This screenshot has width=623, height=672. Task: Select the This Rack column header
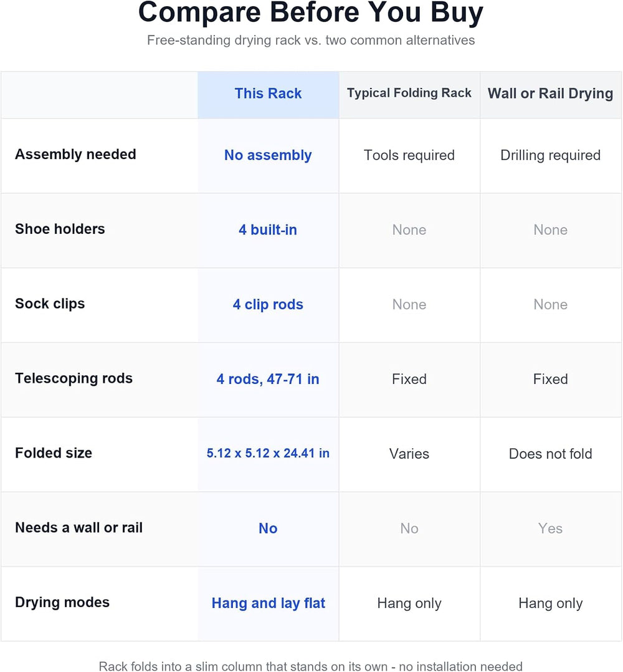pyautogui.click(x=268, y=94)
